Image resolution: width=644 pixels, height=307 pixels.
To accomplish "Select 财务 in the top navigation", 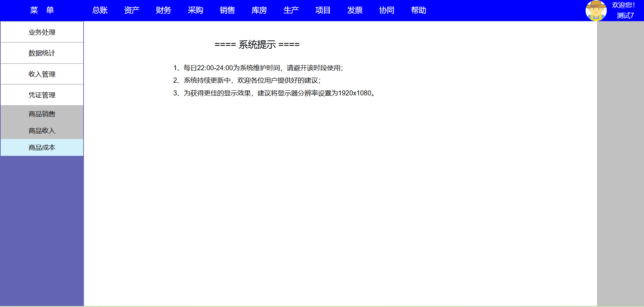I will point(164,10).
